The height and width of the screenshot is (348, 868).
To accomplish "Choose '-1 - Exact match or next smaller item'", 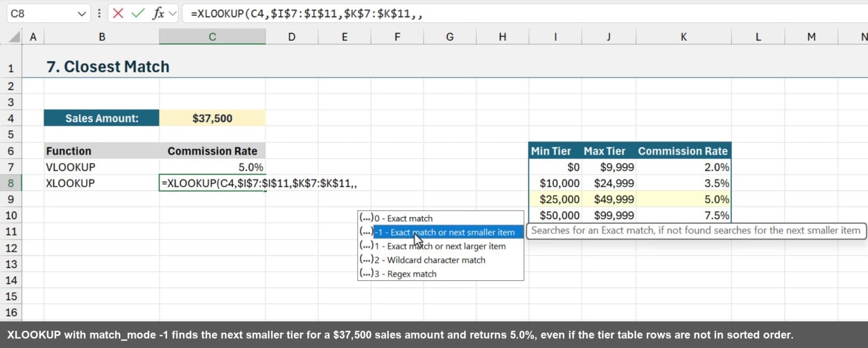I will click(441, 232).
